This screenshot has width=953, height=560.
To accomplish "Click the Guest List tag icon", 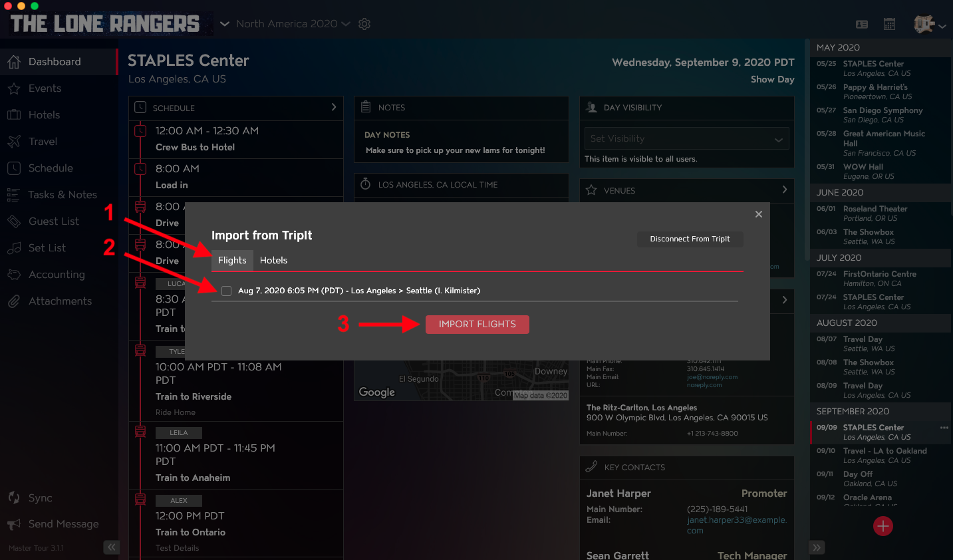I will 14,221.
